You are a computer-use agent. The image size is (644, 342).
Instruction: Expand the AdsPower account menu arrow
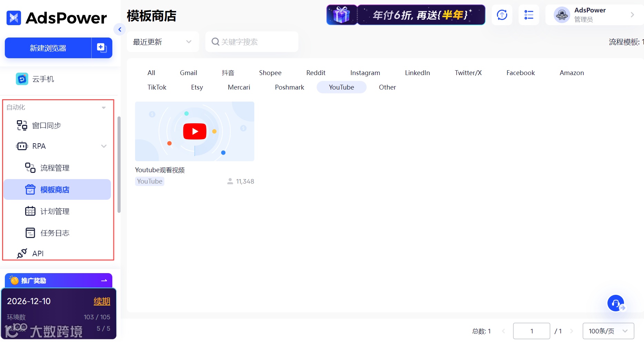632,15
